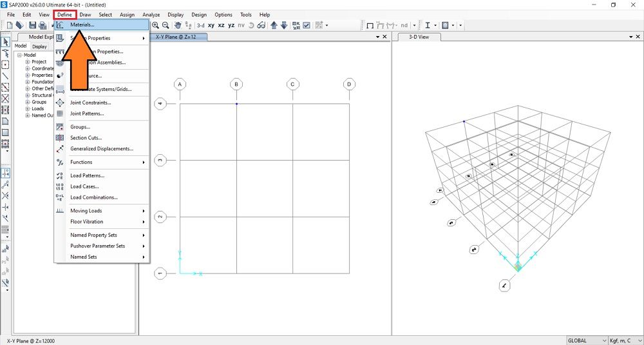Select the Properties tree item
The image size is (644, 345).
tap(43, 75)
